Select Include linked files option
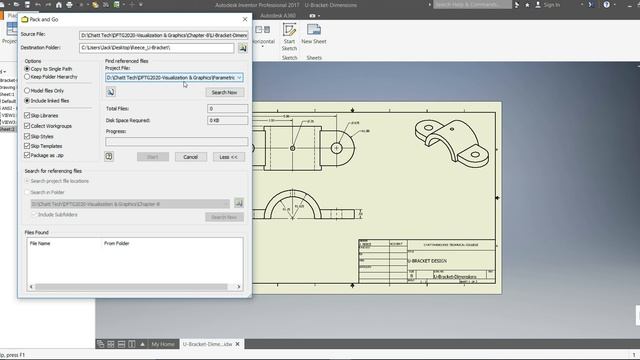The width and height of the screenshot is (640, 360). click(27, 100)
